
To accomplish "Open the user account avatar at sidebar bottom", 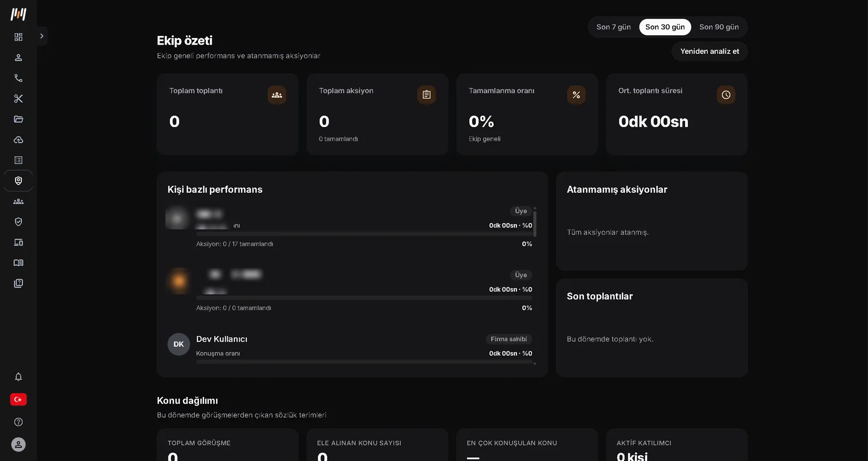I will coord(18,445).
